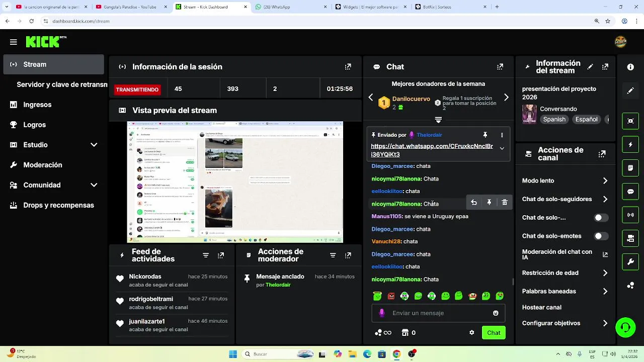
Task: Open File Explorer from the taskbar
Action: coord(352,354)
